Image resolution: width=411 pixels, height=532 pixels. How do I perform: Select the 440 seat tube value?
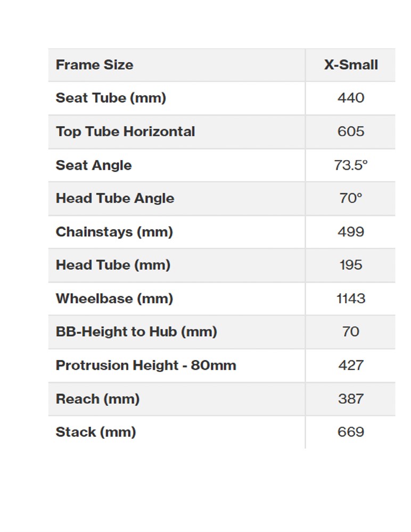point(351,98)
